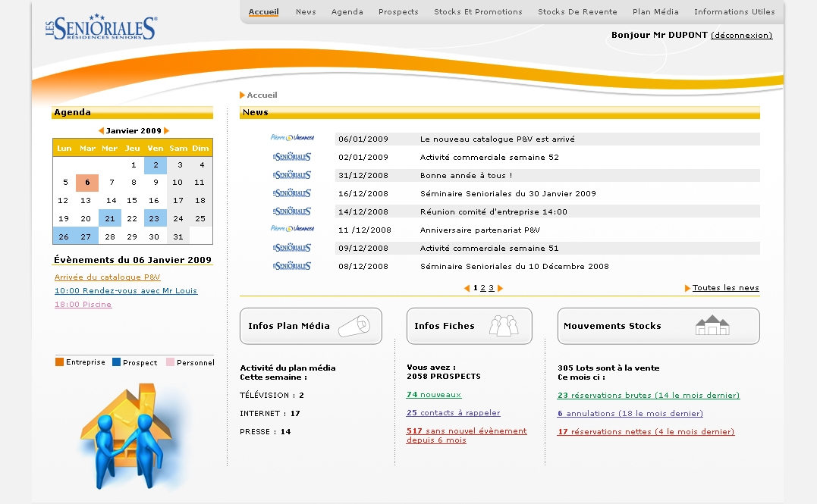This screenshot has height=504, width=817.
Task: Select day 23 in the calendar
Action: tap(155, 219)
